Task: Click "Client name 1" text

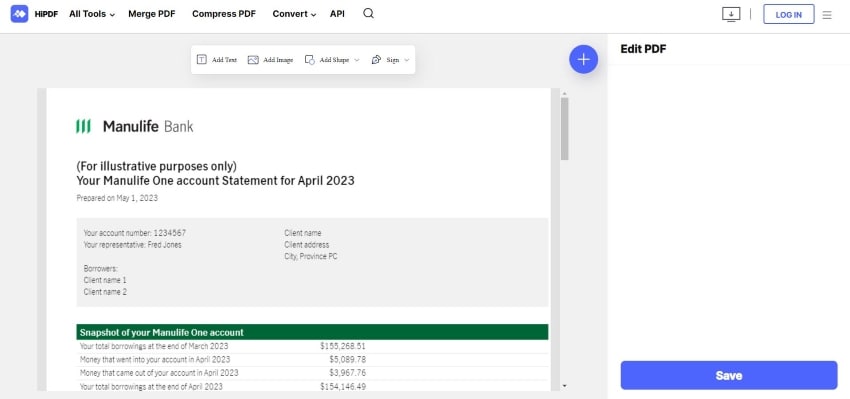Action: tap(105, 280)
